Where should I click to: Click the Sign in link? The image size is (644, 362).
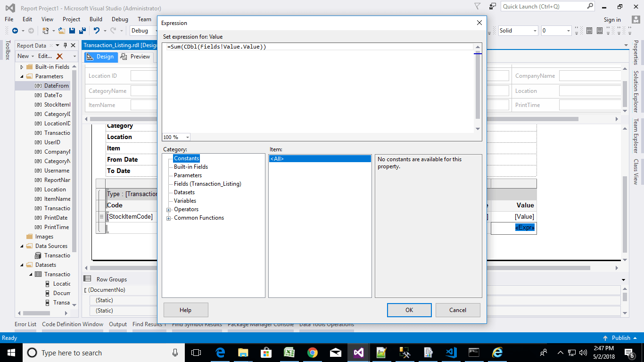coord(612,20)
